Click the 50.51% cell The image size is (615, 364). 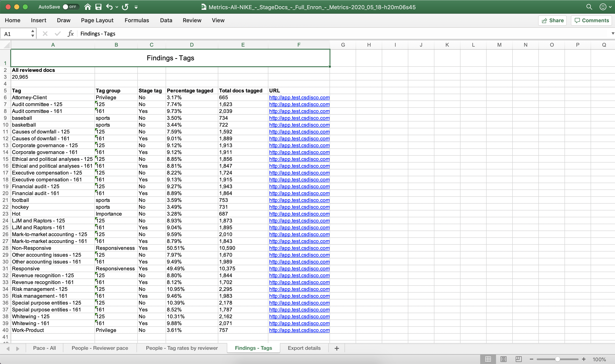(192, 248)
